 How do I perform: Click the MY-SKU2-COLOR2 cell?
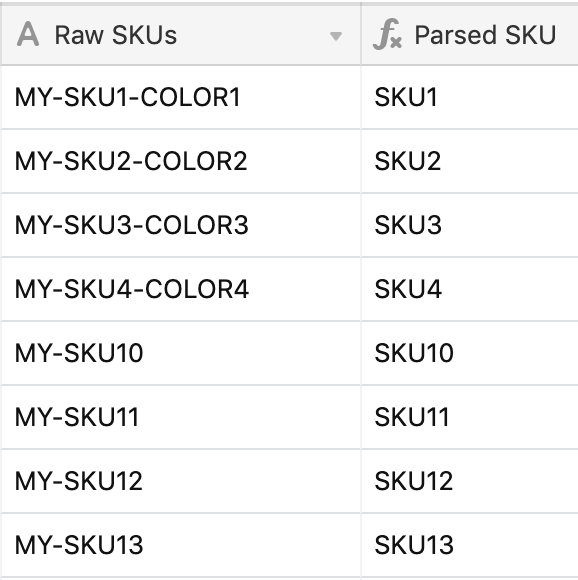[x=180, y=162]
